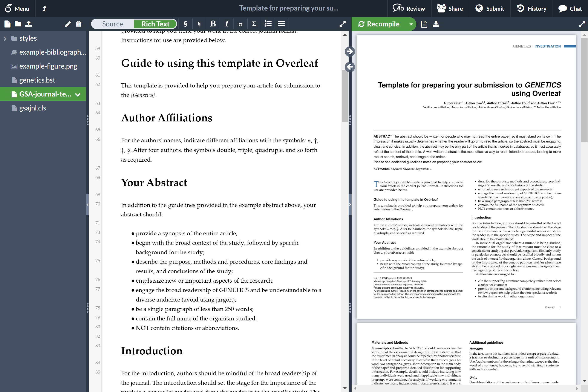View compile logs icon

point(424,24)
